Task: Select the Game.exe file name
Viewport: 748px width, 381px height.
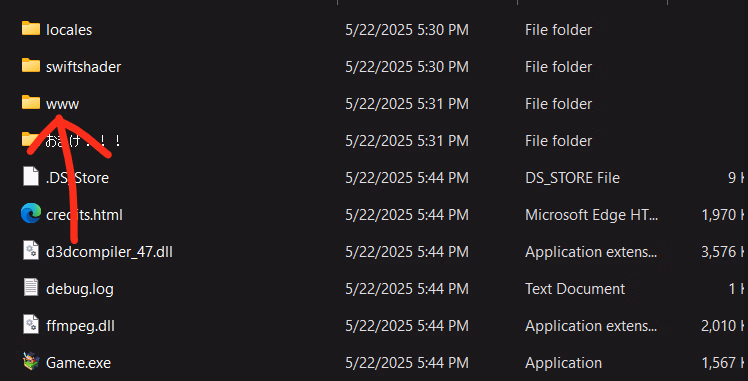Action: (x=78, y=363)
